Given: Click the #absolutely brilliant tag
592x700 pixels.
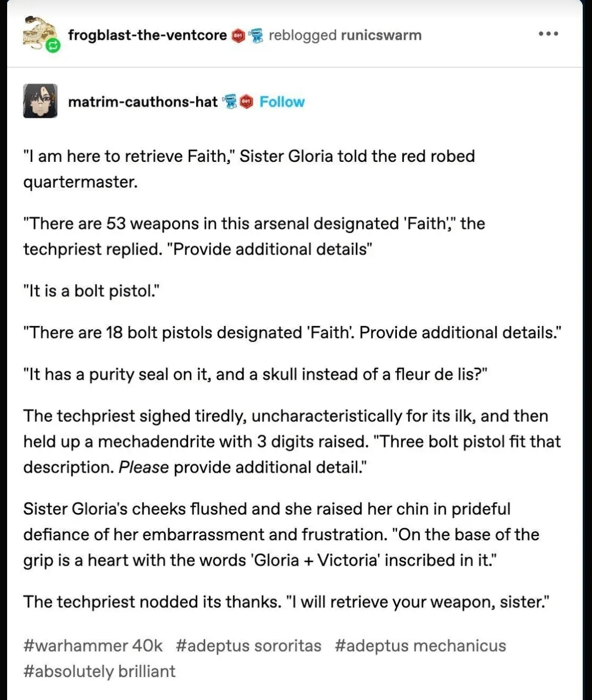Looking at the screenshot, I should [99, 671].
